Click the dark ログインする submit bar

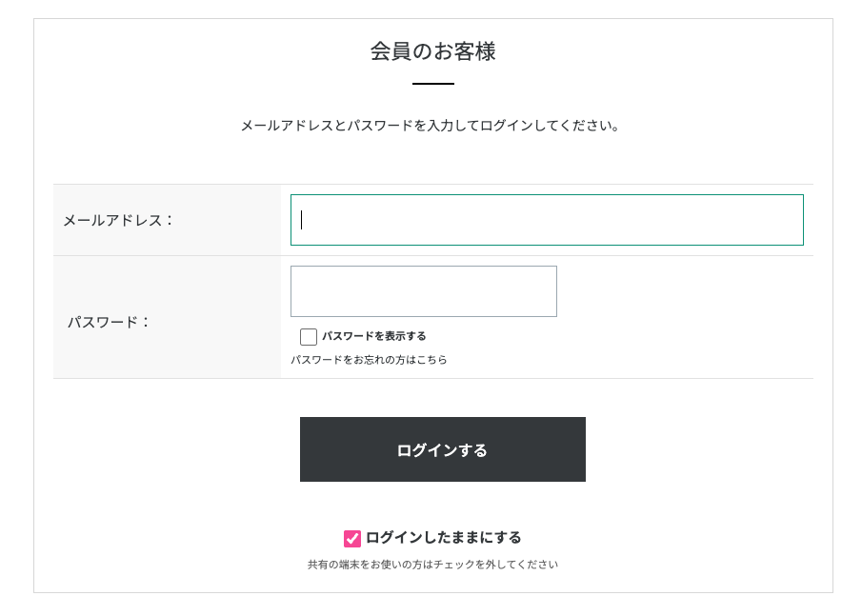tap(443, 449)
